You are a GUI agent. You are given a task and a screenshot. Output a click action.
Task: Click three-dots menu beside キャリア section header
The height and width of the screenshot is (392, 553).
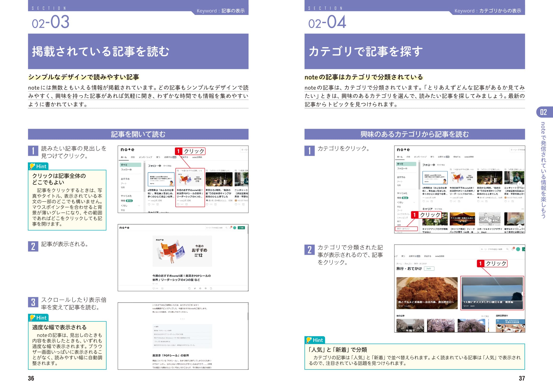[523, 209]
